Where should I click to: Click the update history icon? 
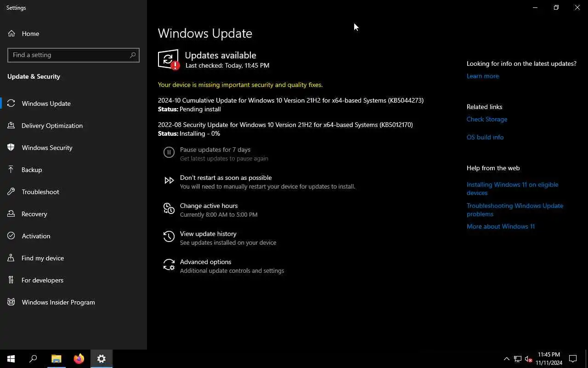point(169,237)
